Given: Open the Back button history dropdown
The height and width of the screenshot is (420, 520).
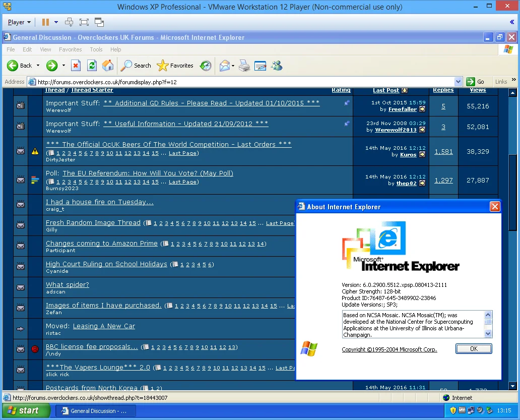Looking at the screenshot, I should [38, 66].
